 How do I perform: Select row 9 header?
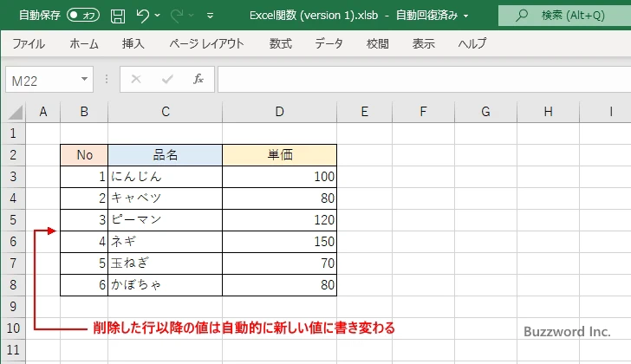[x=13, y=307]
